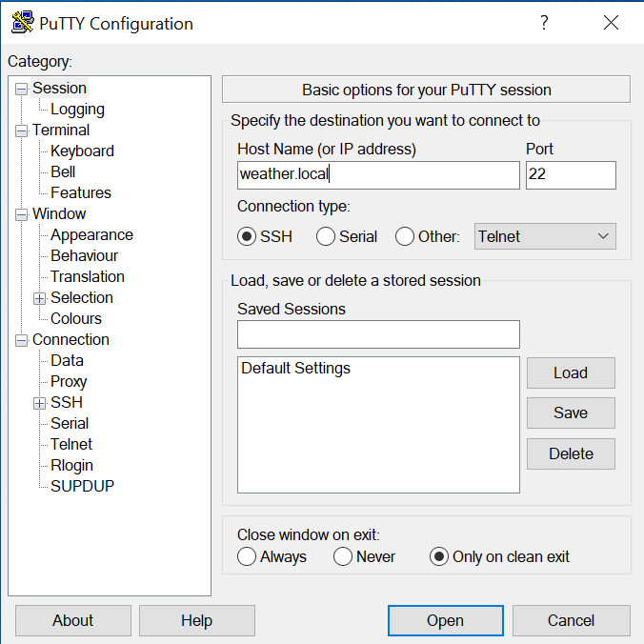Set close window on exit to Never

pyautogui.click(x=343, y=556)
